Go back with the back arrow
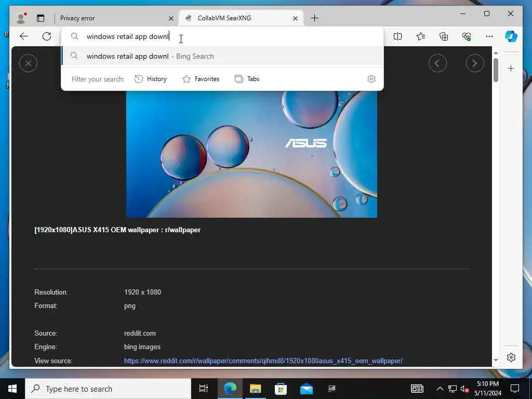 [x=24, y=36]
